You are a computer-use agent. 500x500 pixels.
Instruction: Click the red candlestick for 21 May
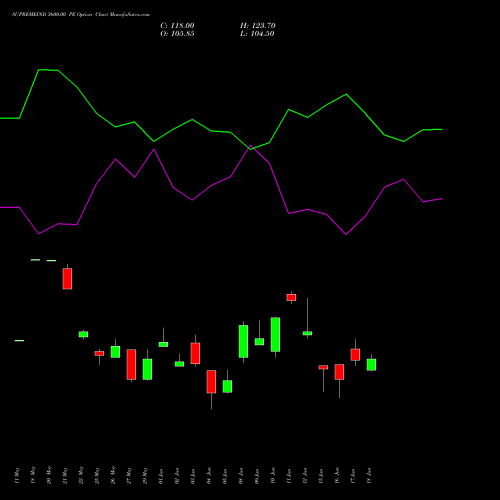(x=67, y=278)
